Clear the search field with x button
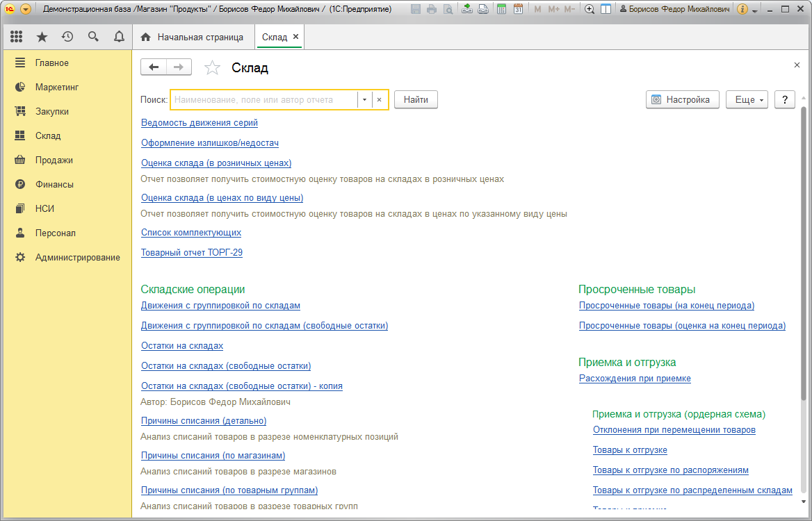 click(x=379, y=100)
